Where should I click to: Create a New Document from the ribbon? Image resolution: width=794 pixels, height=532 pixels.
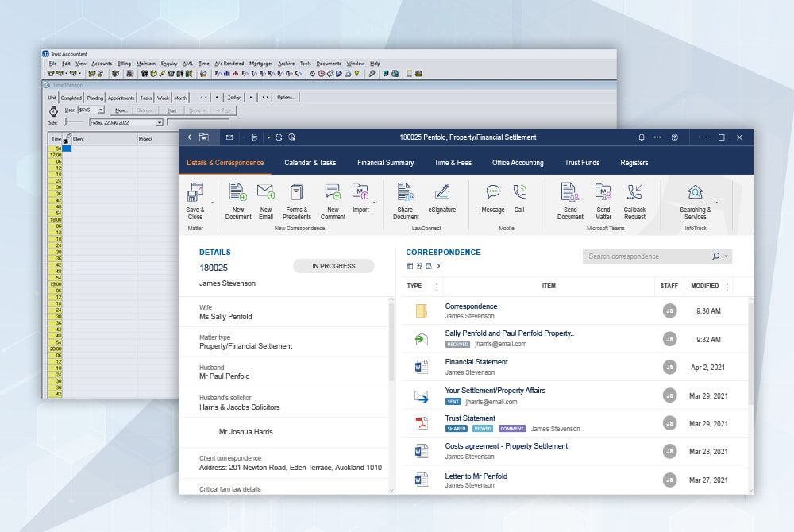(238, 202)
